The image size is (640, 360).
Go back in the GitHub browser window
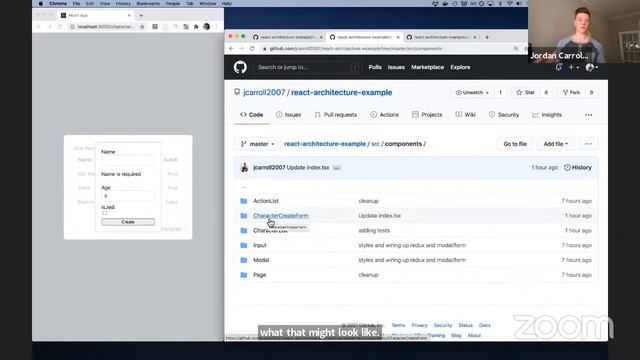(231, 49)
